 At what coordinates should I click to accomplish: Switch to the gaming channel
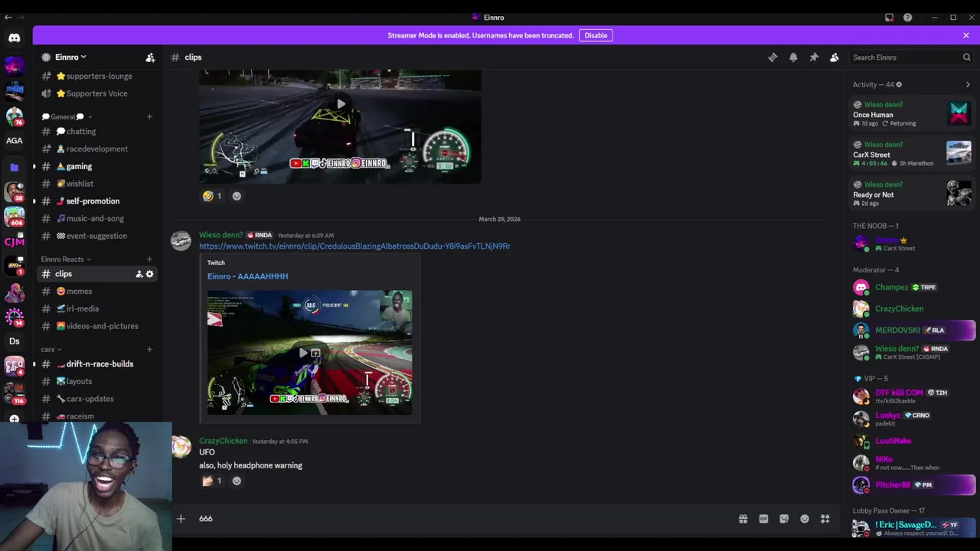point(96,166)
